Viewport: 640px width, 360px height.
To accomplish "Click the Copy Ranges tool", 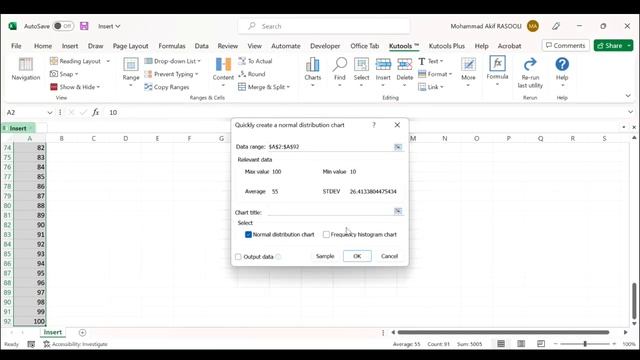I will (x=167, y=87).
